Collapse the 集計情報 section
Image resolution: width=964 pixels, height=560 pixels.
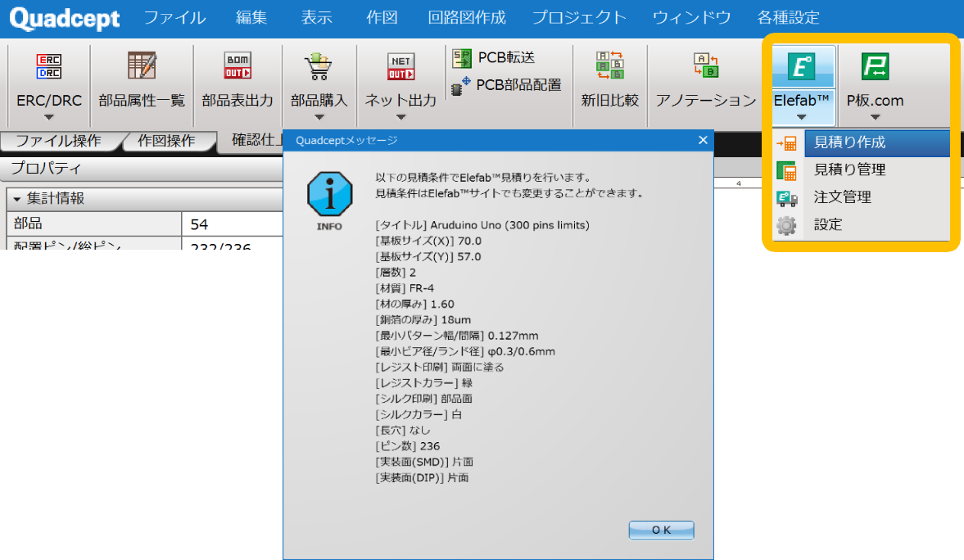point(16,199)
